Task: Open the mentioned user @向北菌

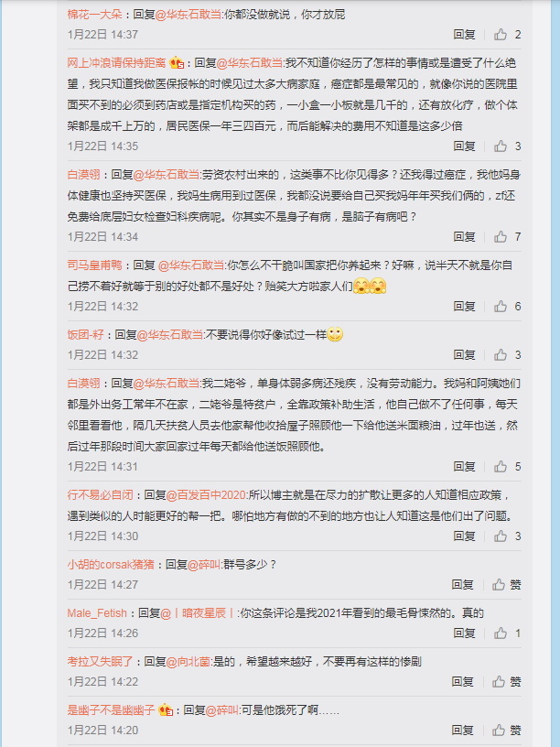Action: tap(188, 662)
